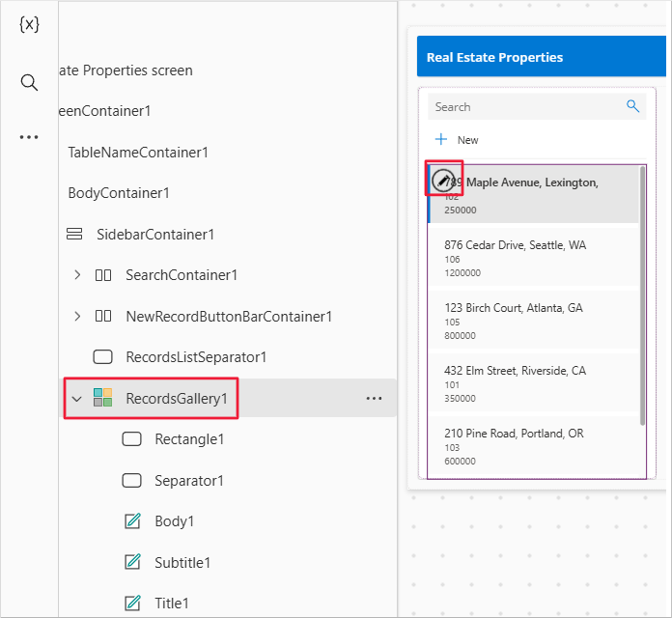Select Separator1 in the tree view
672x618 pixels.
pyautogui.click(x=189, y=481)
